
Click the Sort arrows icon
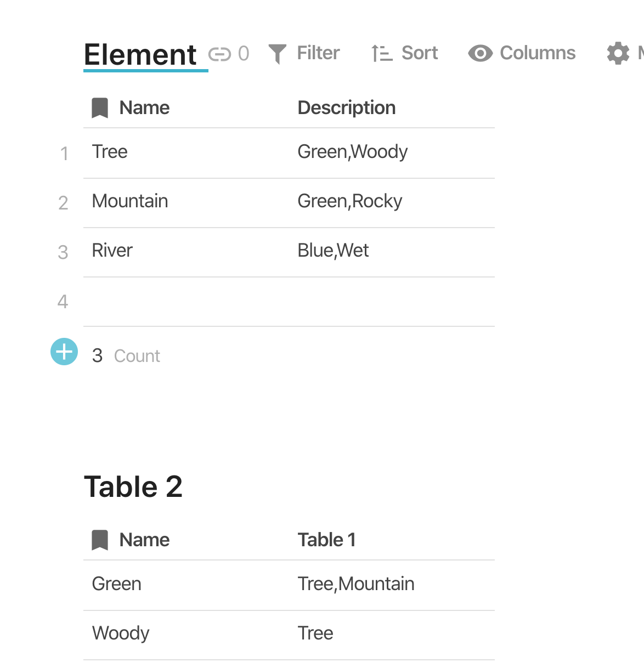(382, 54)
